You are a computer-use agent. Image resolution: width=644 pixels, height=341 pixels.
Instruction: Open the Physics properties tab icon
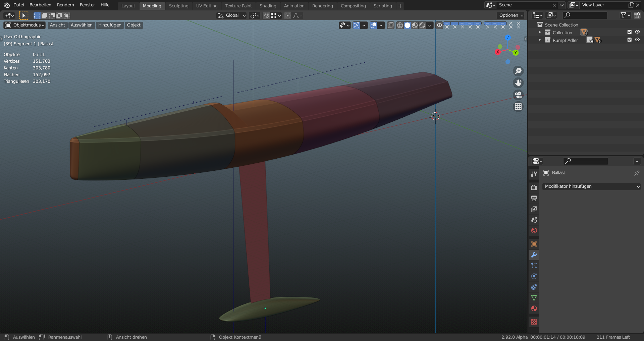[x=534, y=276]
